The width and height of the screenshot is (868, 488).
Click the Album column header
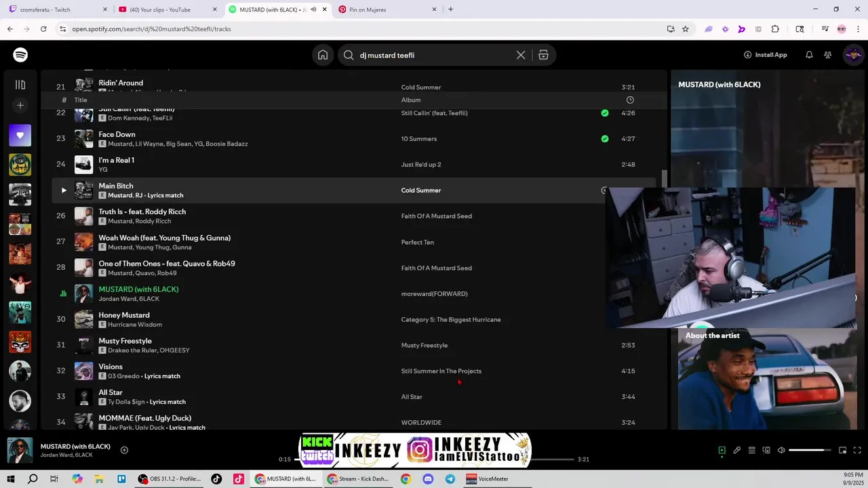pos(411,100)
